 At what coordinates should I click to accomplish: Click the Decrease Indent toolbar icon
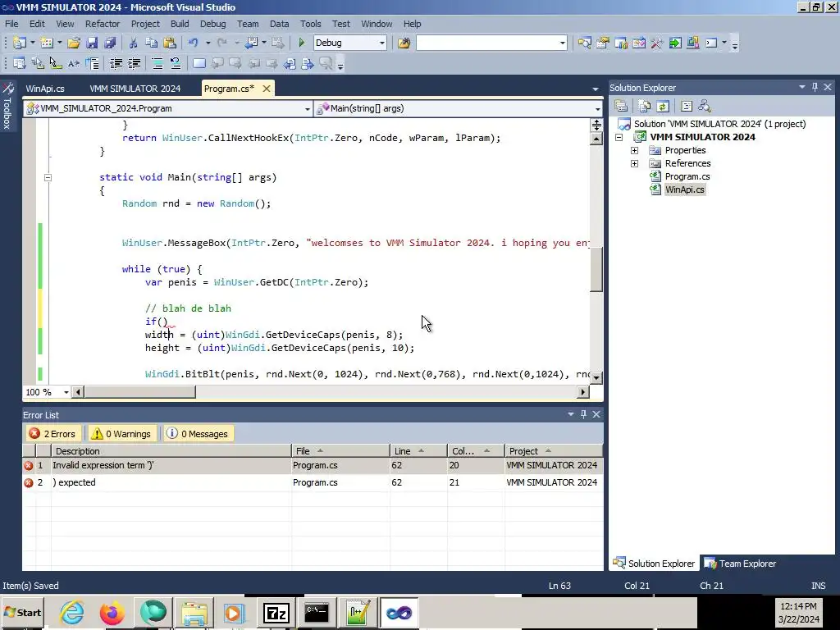tap(116, 64)
